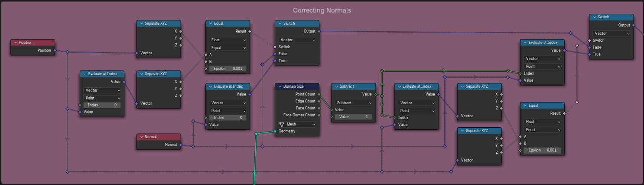Select the Subtract node header
Screen dimensions: 644x185
click(354, 86)
